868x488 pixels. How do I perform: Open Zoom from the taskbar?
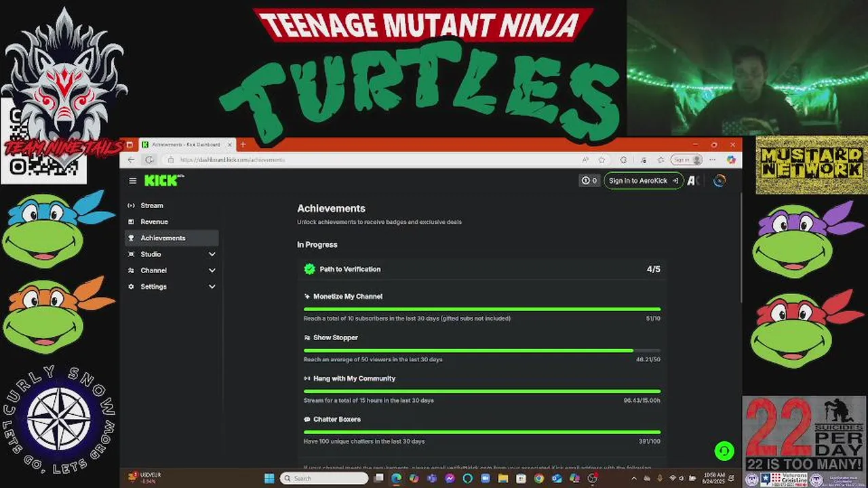point(486,478)
